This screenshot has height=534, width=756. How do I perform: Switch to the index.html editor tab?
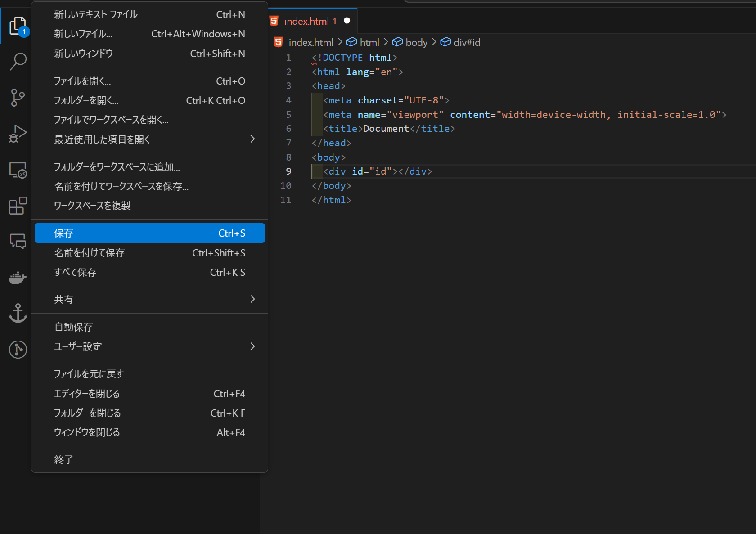[x=306, y=21]
